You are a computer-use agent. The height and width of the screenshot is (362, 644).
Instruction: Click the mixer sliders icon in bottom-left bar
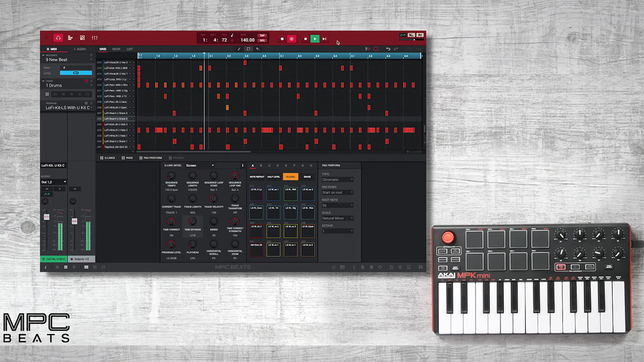[x=103, y=267]
